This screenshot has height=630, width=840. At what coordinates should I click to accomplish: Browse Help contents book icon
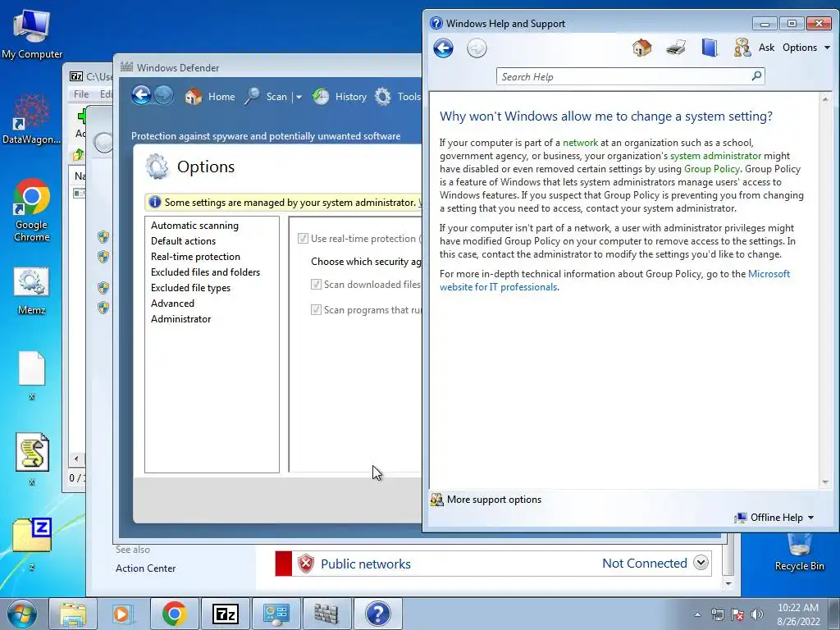click(710, 48)
